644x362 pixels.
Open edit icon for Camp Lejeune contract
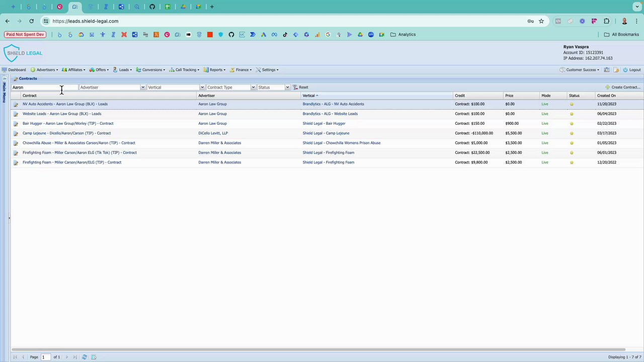pos(16,134)
